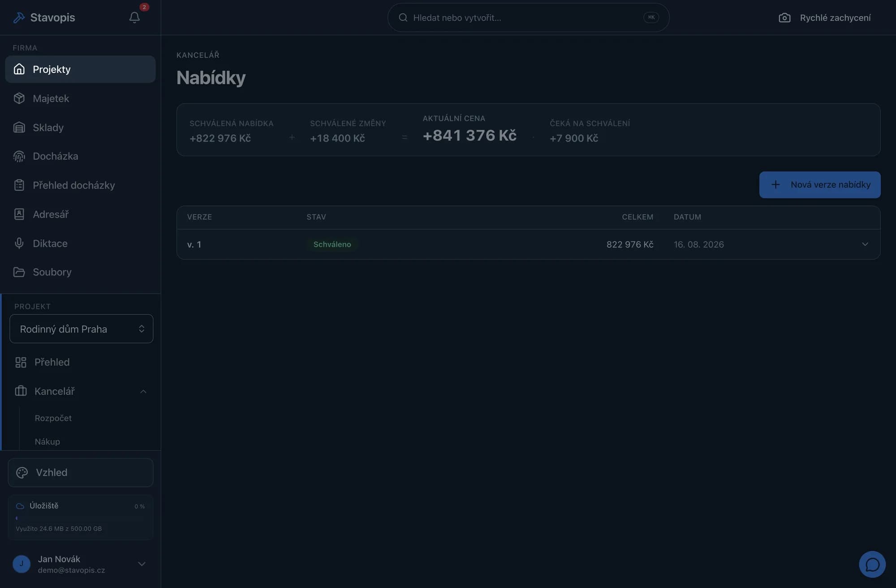Screen dimensions: 896x588
Task: Click the Soubory folder icon
Action: [x=19, y=272]
